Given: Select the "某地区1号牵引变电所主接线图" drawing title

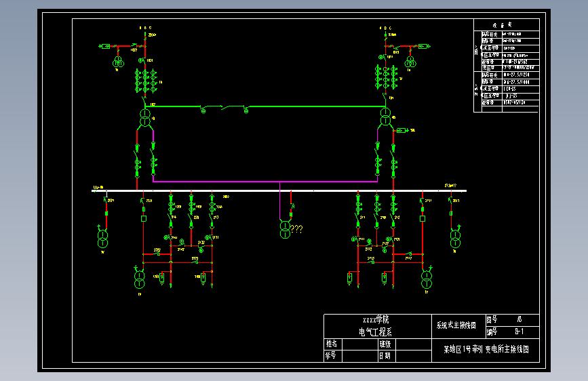Looking at the screenshot, I should (x=486, y=350).
